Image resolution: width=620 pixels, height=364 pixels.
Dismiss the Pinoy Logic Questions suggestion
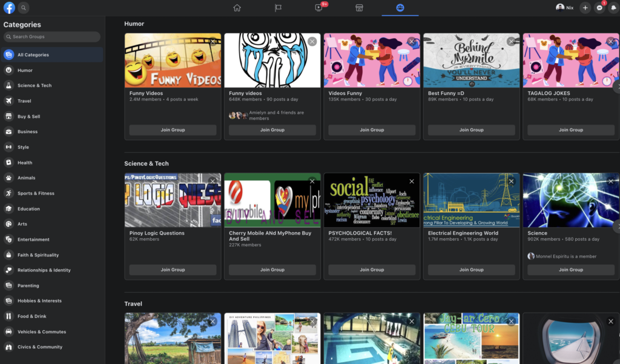click(x=213, y=181)
